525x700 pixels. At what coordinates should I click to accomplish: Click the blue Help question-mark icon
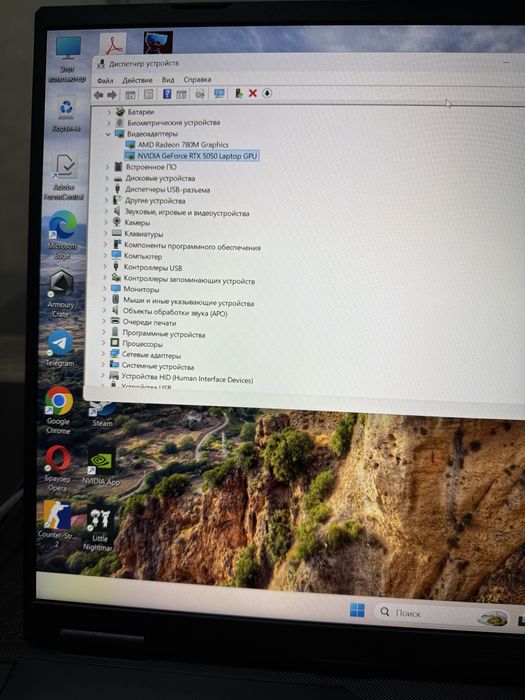(x=167, y=94)
